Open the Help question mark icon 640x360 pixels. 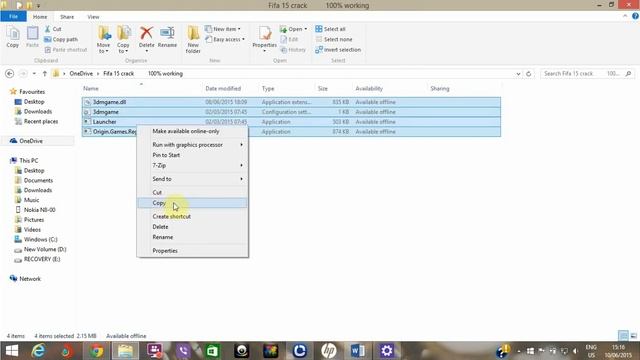635,16
